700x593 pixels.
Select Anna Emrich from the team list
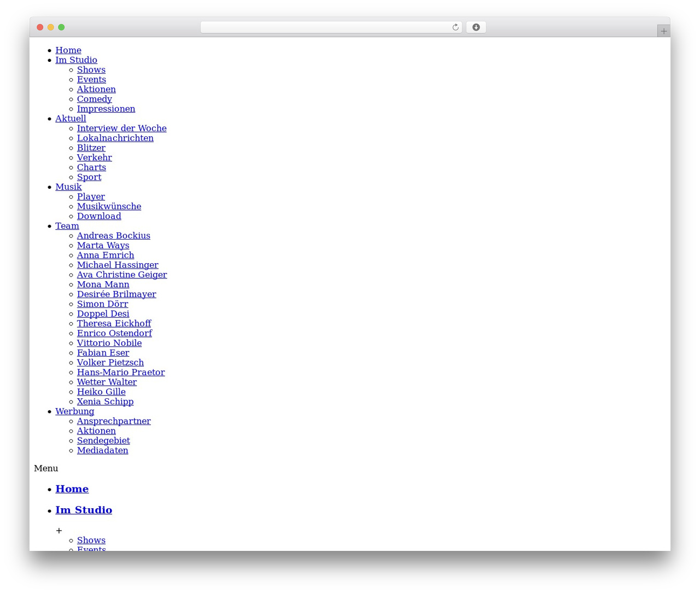106,255
